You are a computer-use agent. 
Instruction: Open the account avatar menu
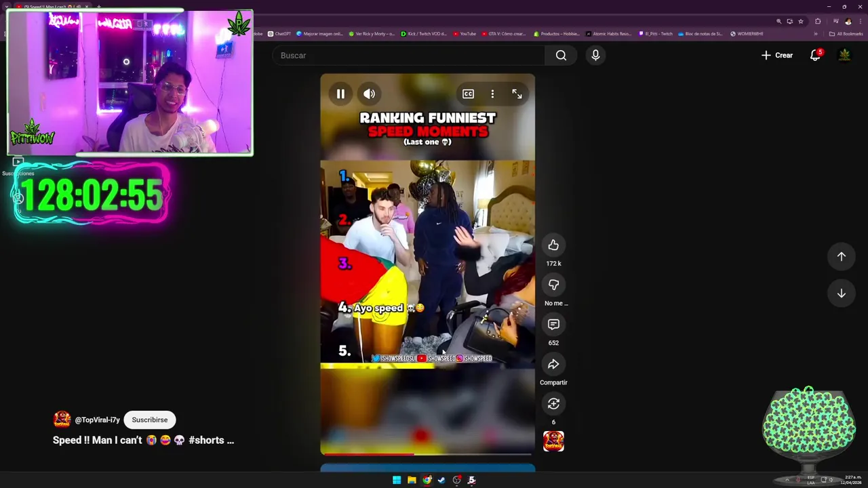point(844,56)
